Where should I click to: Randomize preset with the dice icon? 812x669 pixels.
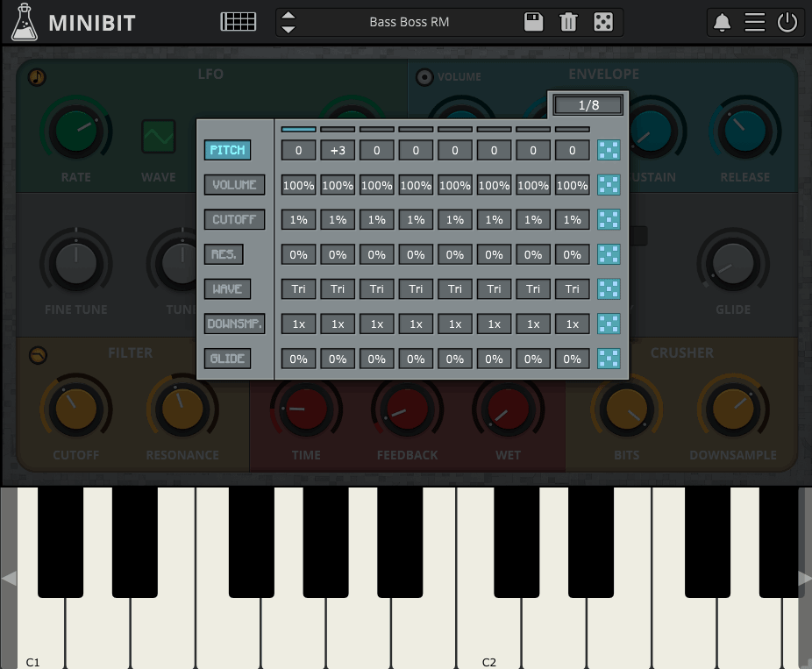click(603, 22)
